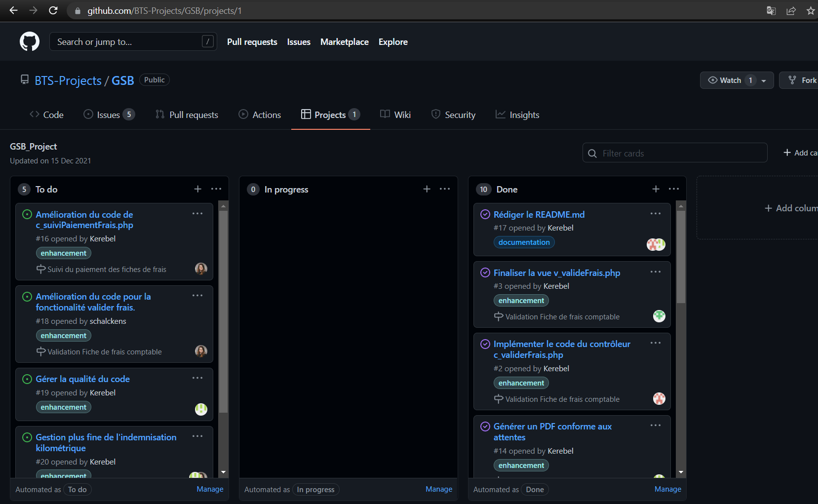Click the To do column scrollbar down arrow

click(x=223, y=472)
